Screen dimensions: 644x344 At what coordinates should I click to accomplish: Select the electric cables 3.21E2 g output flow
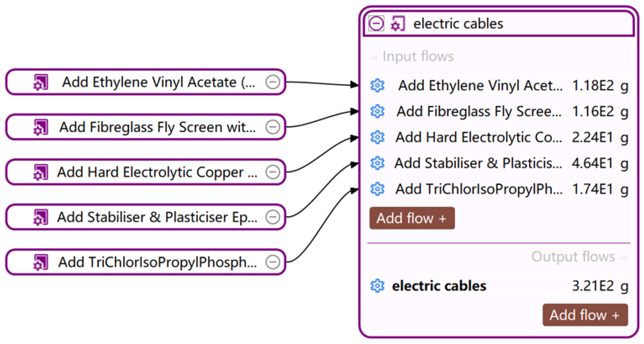click(x=499, y=286)
